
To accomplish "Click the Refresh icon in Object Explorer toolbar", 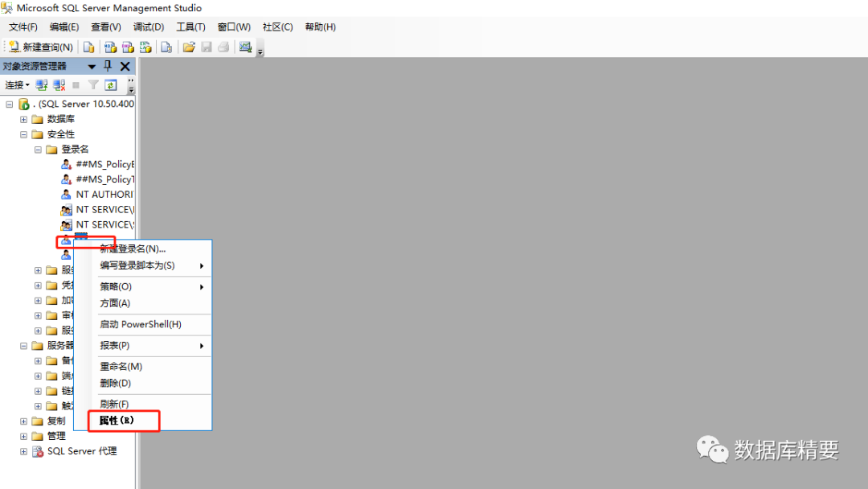I will [x=111, y=84].
